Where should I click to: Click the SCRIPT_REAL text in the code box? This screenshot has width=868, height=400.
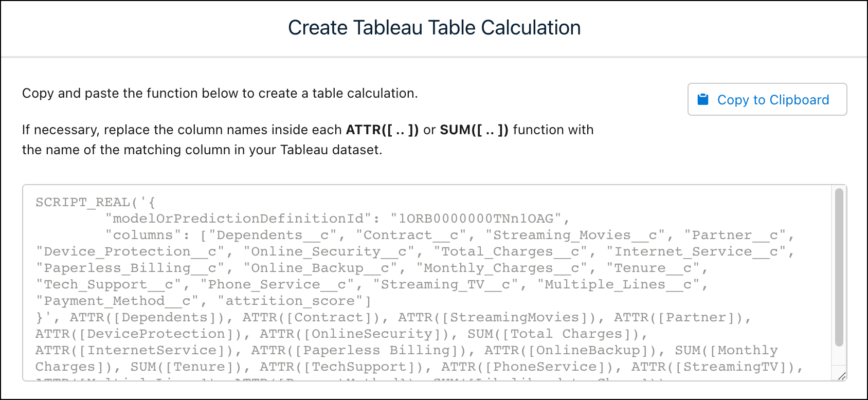(x=82, y=202)
